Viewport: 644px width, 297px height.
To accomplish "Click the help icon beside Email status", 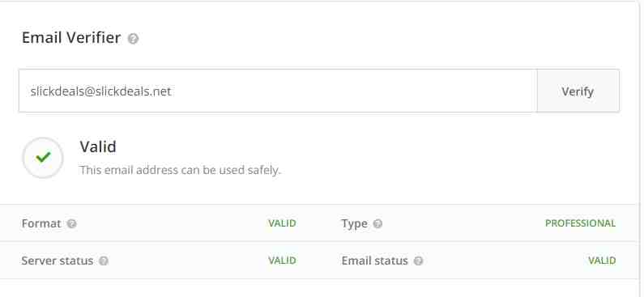I will pyautogui.click(x=418, y=261).
